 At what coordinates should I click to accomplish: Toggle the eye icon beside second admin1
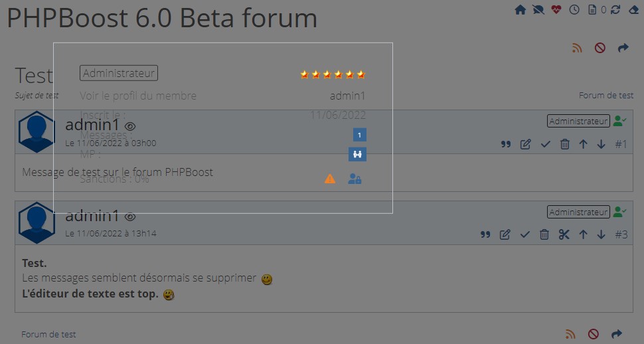click(x=130, y=216)
